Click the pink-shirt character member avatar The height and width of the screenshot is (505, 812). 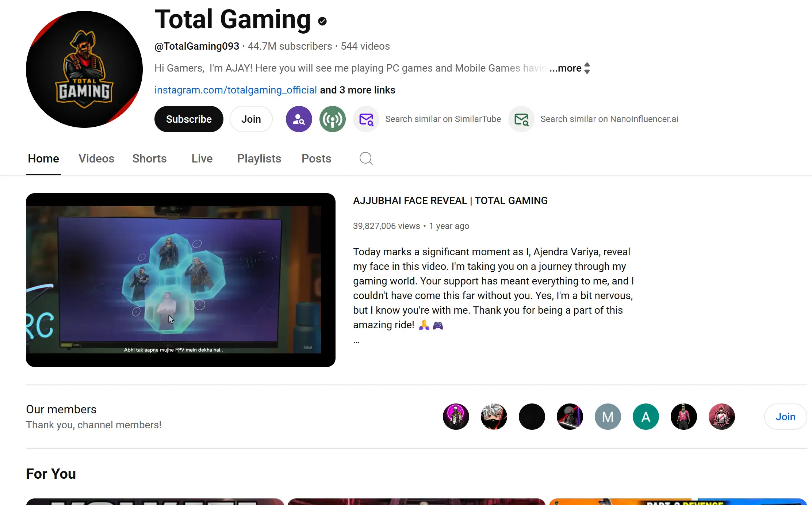[x=684, y=417]
